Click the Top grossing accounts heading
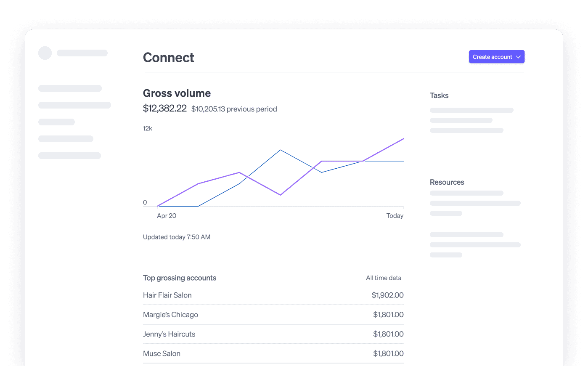The image size is (588, 366). tap(180, 278)
